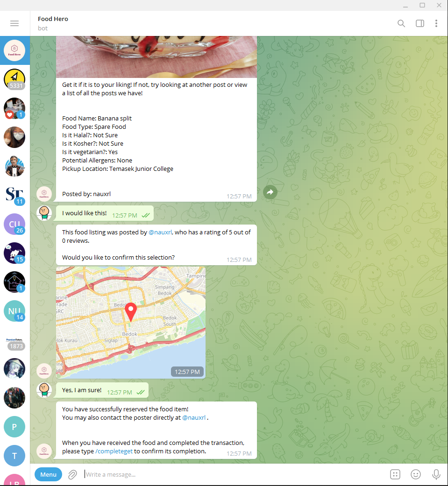Maximize the Telegram window
Screen dimensions: 448x486
422,5
